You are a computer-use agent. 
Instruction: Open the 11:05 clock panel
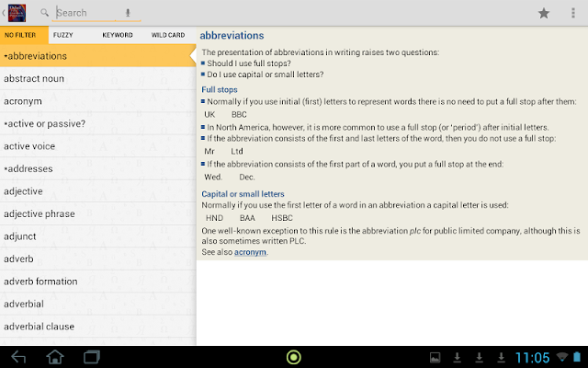(x=533, y=358)
